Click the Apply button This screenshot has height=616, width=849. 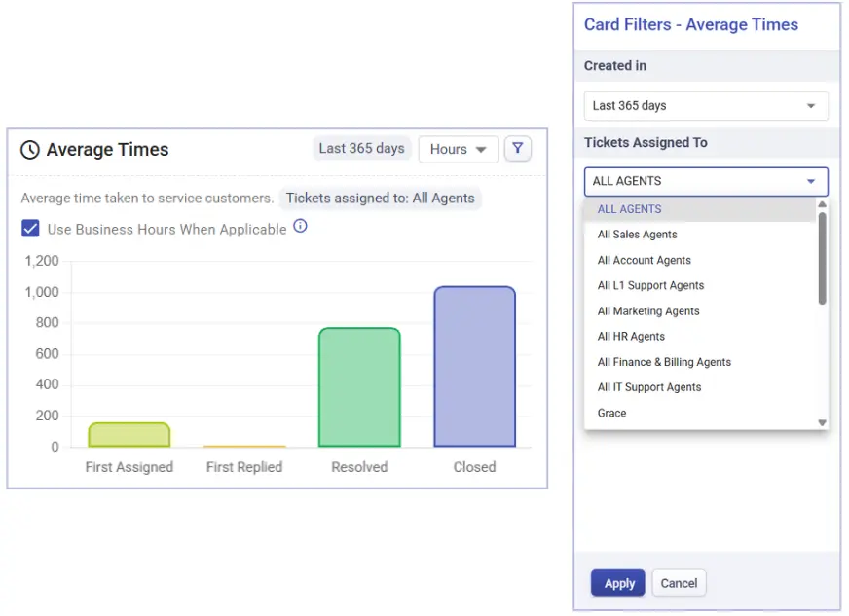click(617, 583)
